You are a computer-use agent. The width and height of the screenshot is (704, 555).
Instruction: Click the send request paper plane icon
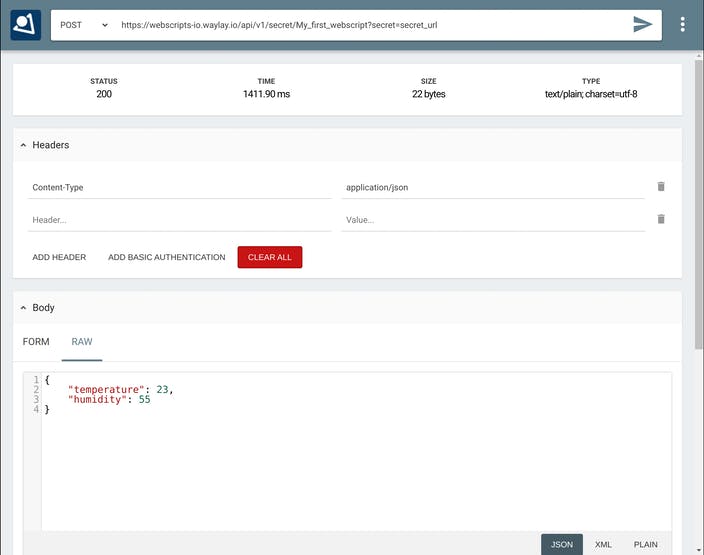643,24
